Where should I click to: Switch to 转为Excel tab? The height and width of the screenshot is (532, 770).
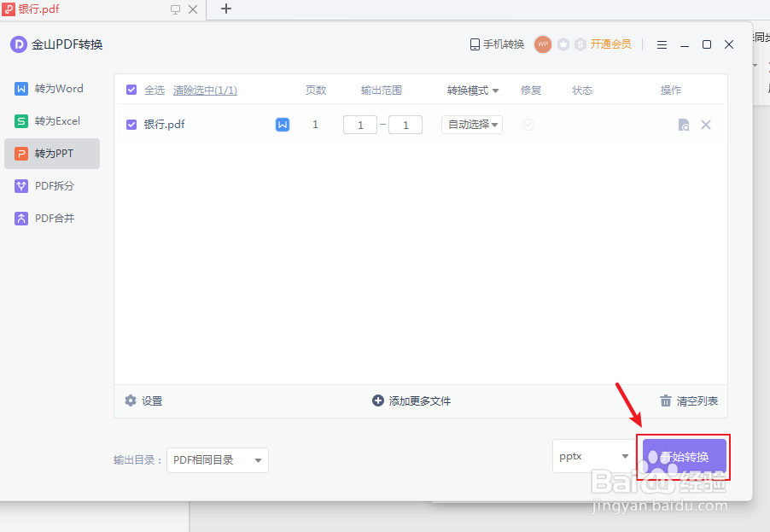pos(52,121)
